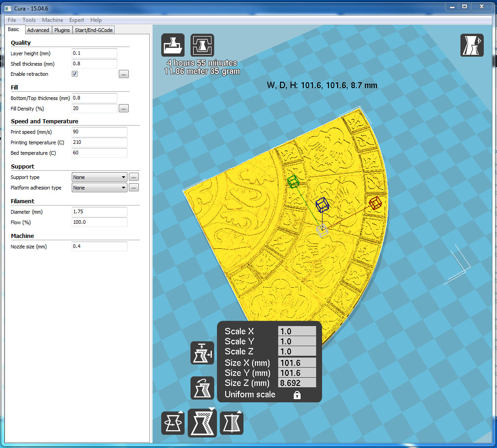Open the Support type dropdown

(99, 177)
